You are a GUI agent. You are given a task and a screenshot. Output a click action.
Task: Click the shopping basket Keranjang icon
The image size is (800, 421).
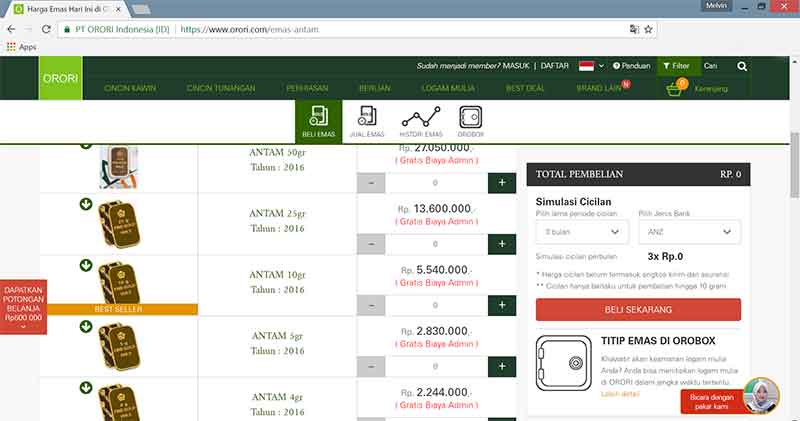click(679, 89)
